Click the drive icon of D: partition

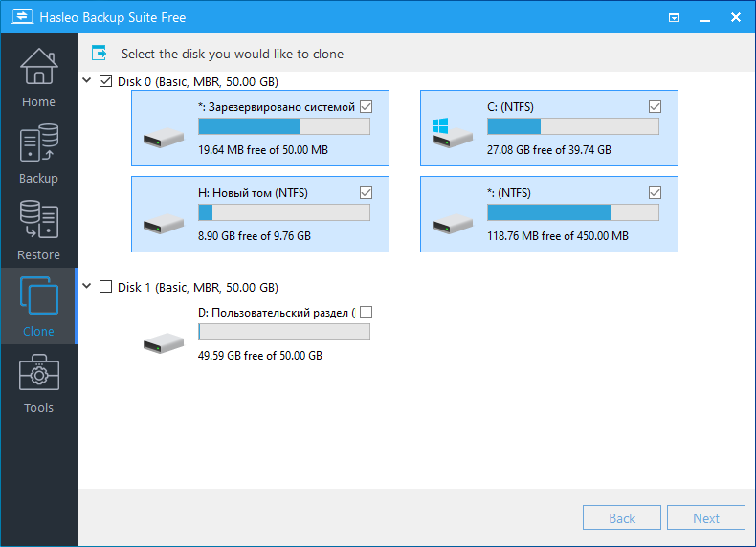(x=164, y=343)
